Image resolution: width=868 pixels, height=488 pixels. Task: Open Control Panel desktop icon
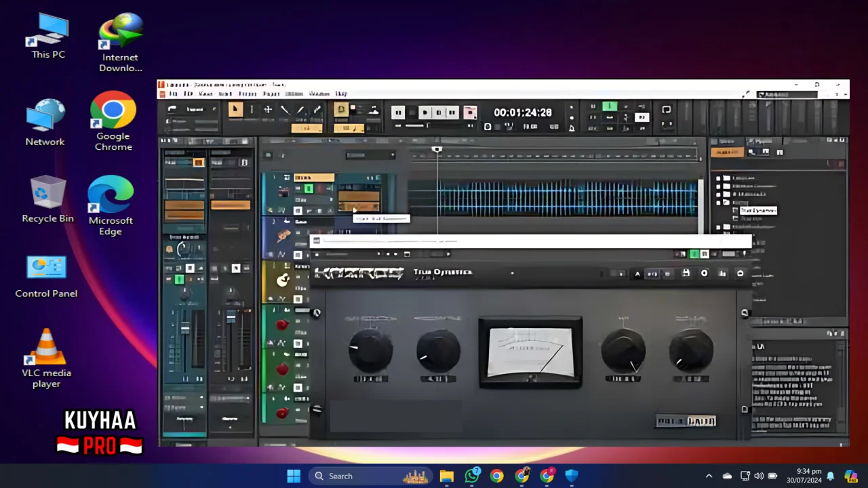46,277
